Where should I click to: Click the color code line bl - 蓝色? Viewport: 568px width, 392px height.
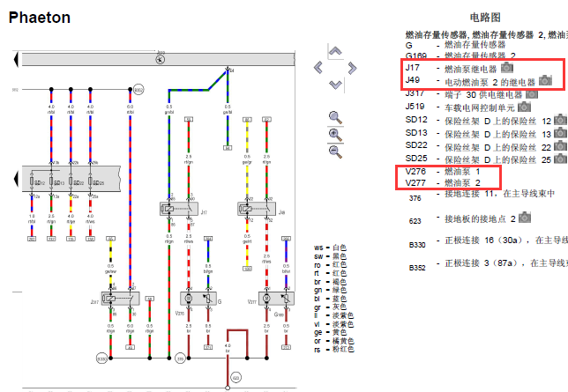[330, 299]
